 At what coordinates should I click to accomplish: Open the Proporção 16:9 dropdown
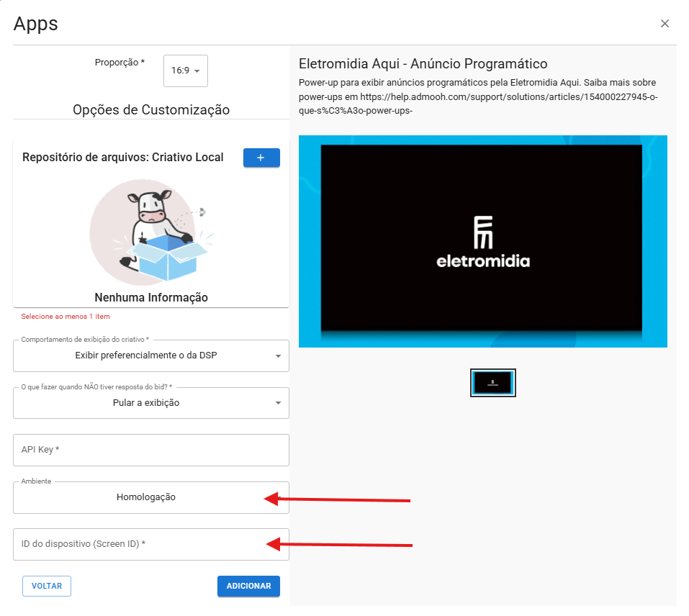point(186,71)
